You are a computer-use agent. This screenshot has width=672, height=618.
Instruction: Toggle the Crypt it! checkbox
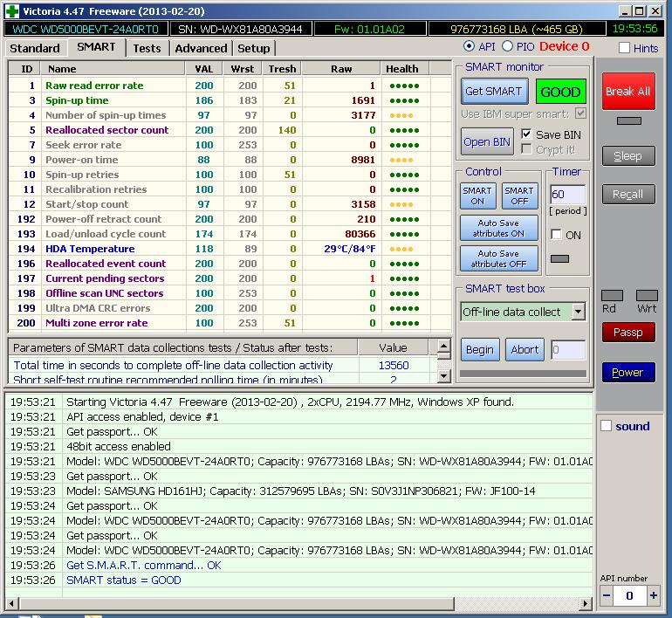[x=526, y=149]
